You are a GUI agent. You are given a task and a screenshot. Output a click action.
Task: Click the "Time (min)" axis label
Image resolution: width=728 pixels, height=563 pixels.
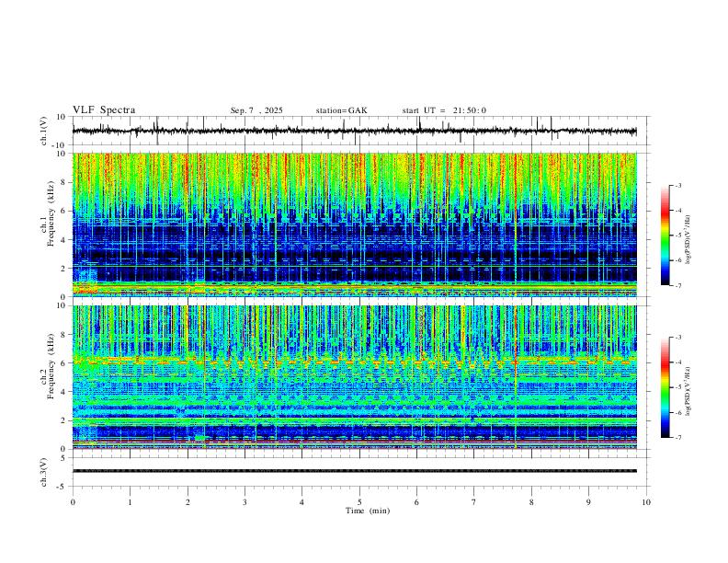coord(368,511)
